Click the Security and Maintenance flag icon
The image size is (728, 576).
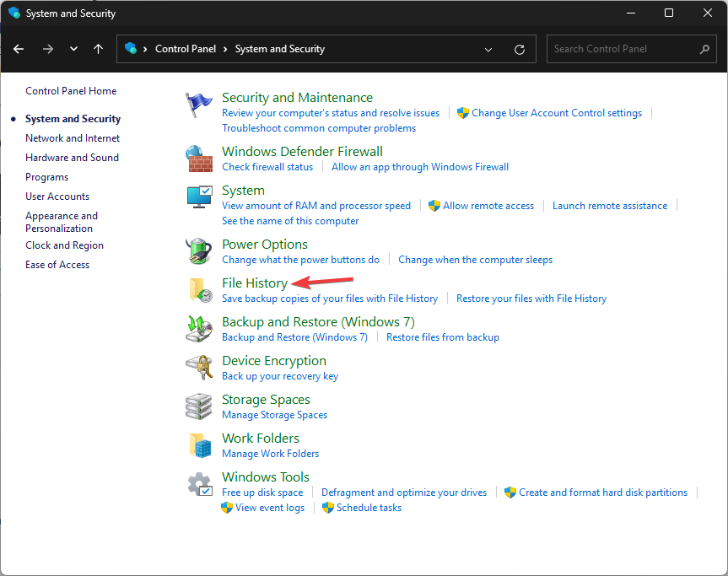point(198,105)
